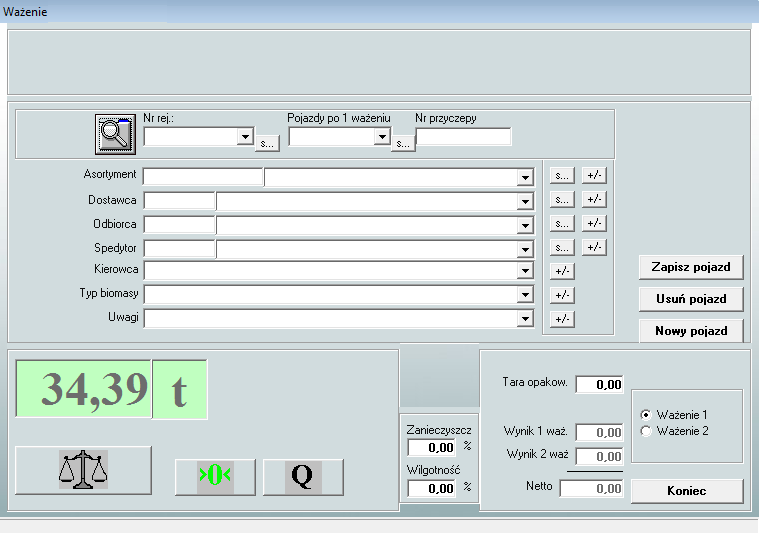Expand the Kierowca dropdown list
This screenshot has height=534, width=759.
(x=525, y=271)
